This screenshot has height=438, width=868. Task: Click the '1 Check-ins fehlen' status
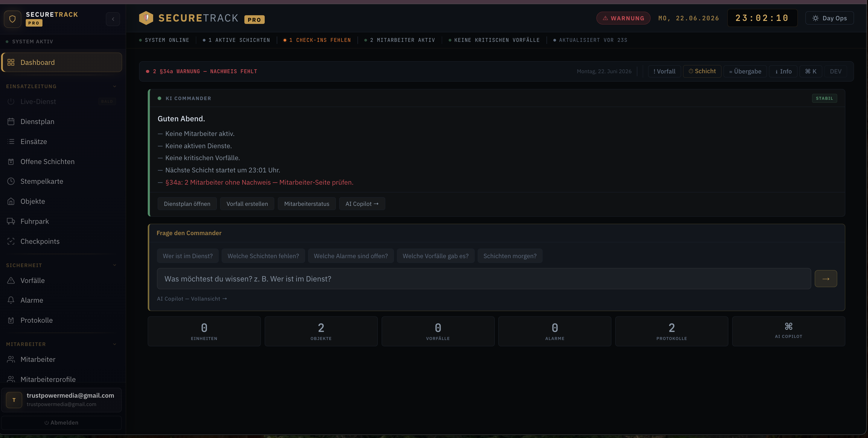317,40
